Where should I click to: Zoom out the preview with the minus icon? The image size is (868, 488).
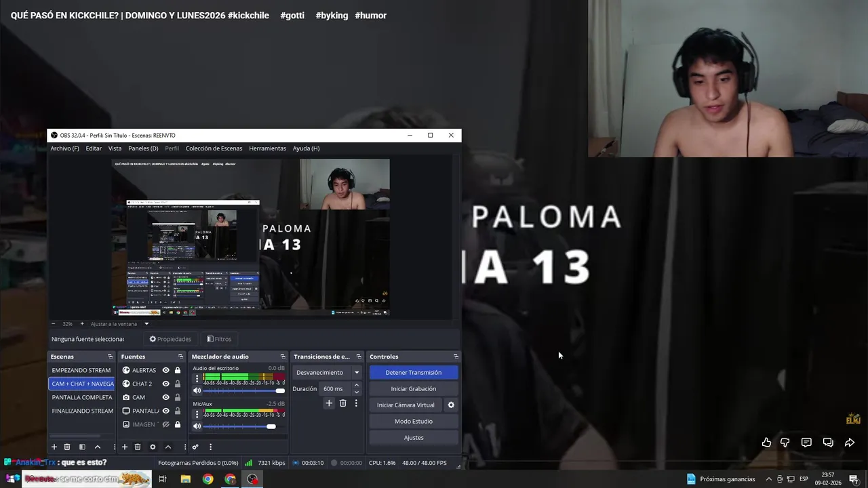[54, 324]
